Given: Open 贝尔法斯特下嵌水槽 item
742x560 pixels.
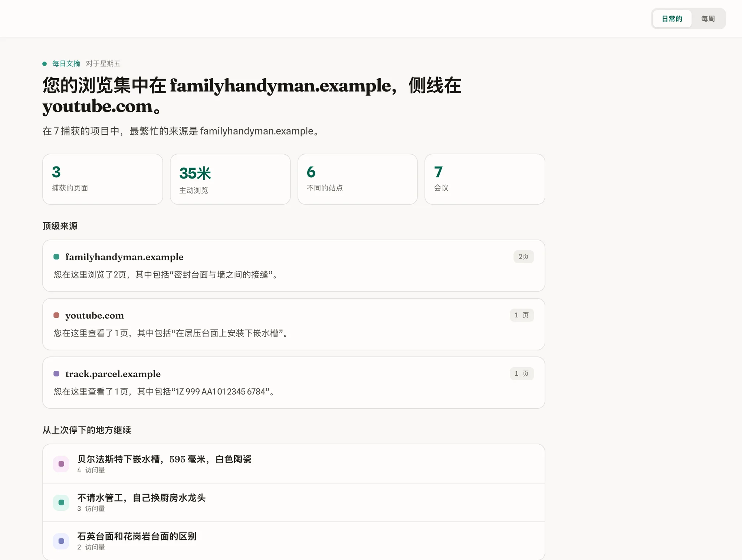Looking at the screenshot, I should click(294, 464).
